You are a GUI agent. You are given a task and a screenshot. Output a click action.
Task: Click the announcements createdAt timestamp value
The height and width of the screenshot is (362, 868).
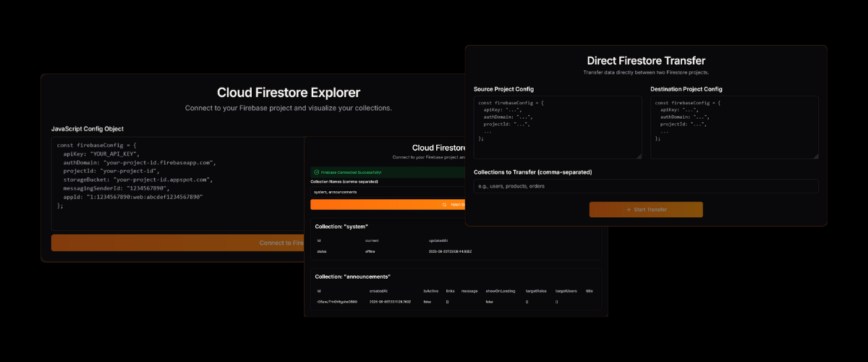pos(390,301)
